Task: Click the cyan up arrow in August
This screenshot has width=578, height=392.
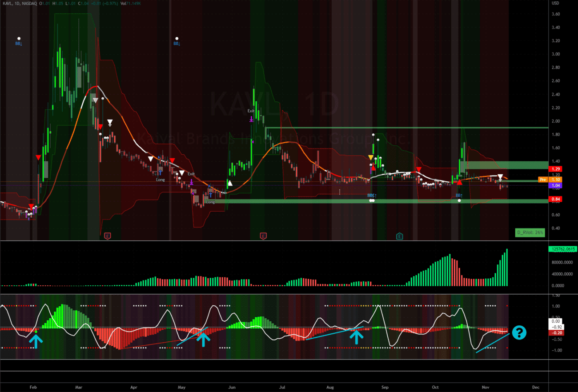Action: [355, 337]
